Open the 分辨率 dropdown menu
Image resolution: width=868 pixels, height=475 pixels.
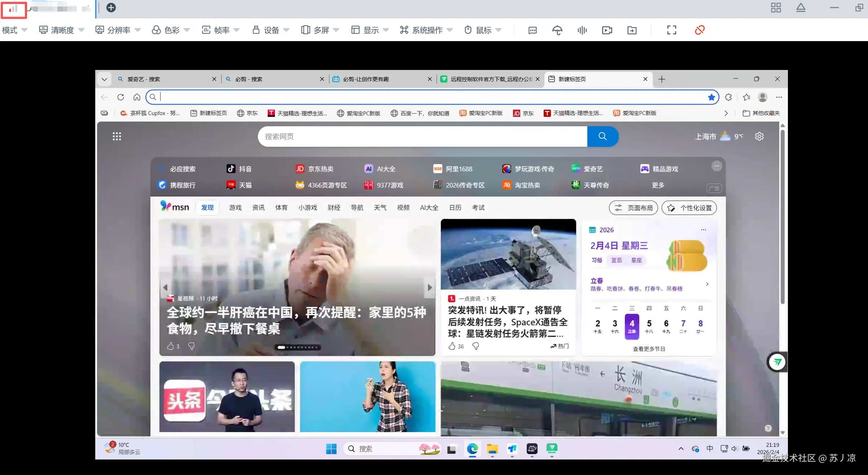click(118, 30)
